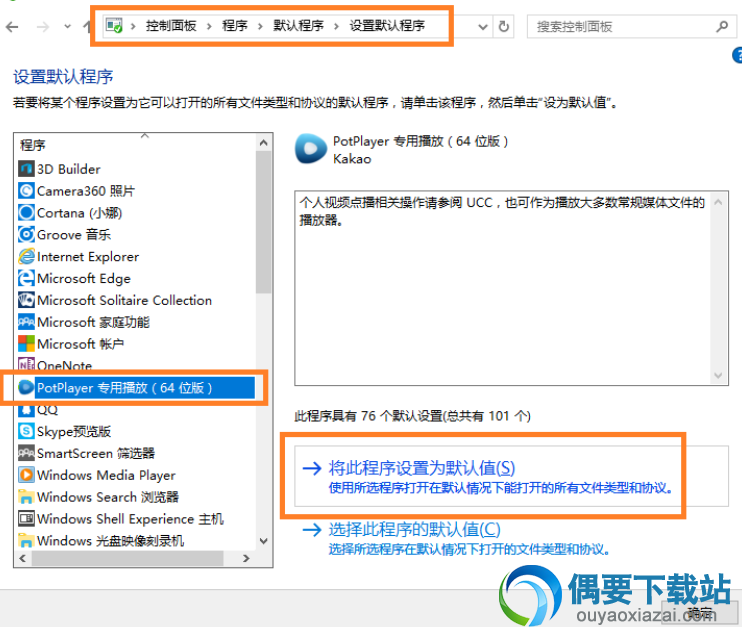742x627 pixels.
Task: Click the PotPlayer icon in program list
Action: coord(26,387)
